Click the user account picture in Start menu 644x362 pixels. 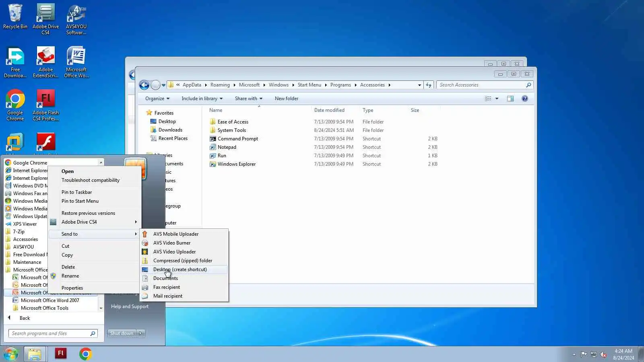pos(135,169)
